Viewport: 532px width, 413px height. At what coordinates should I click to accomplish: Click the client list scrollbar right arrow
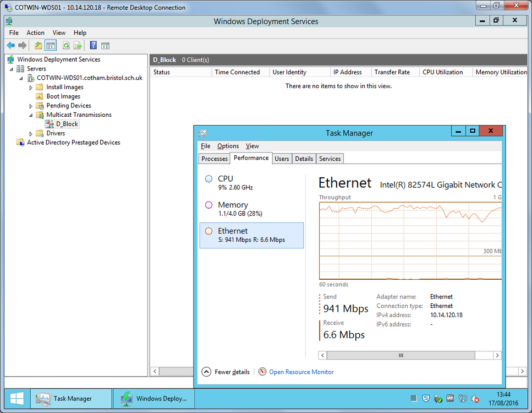[523, 371]
